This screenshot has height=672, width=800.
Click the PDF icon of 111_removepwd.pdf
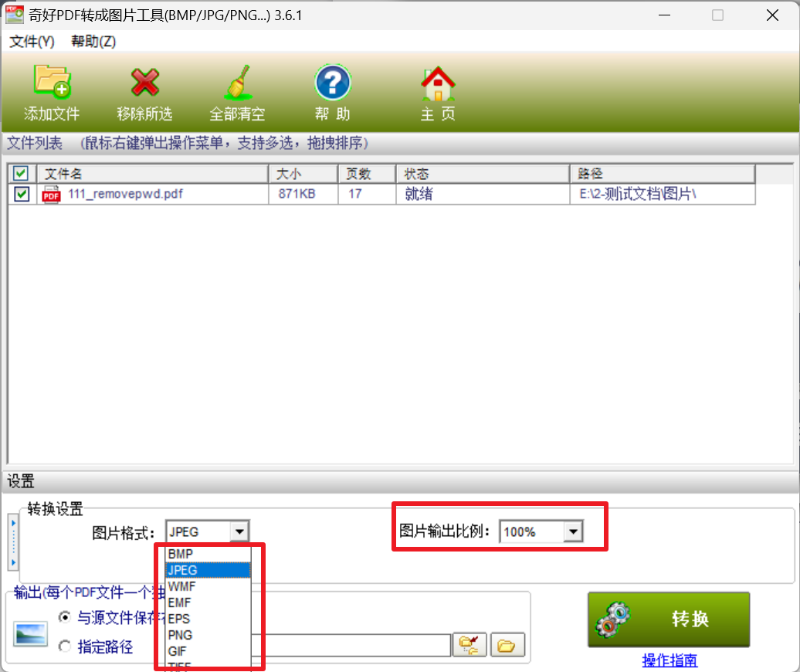[51, 195]
